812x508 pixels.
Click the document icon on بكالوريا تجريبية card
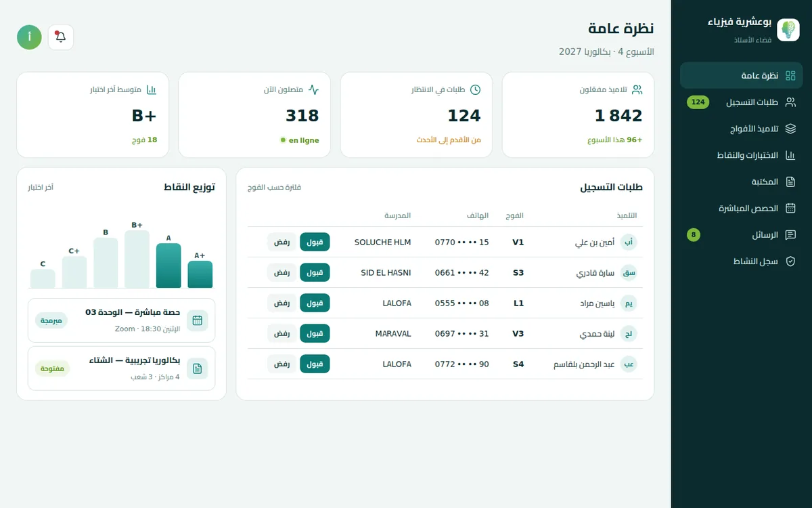tap(198, 368)
